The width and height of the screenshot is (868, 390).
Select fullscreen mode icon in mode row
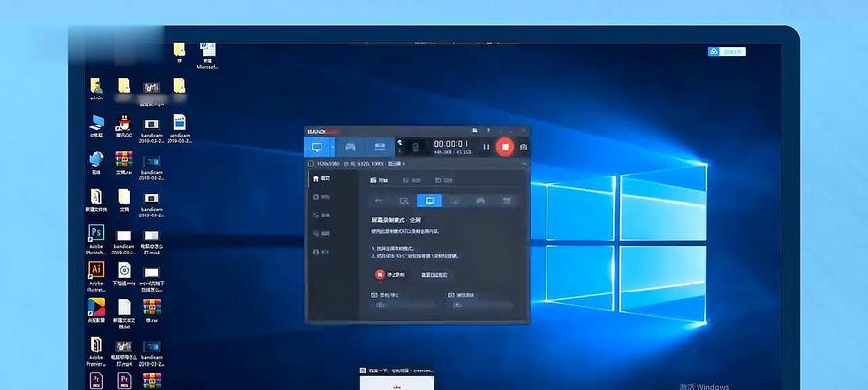(x=429, y=201)
